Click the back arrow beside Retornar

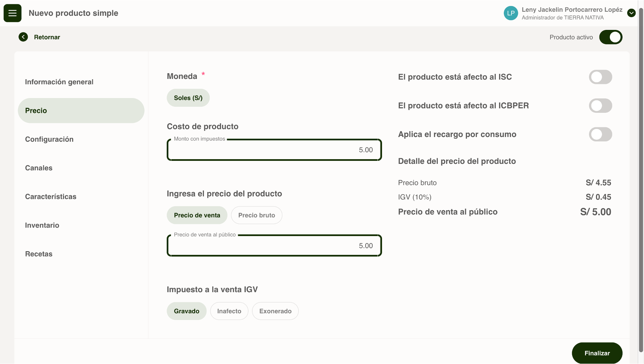tap(23, 37)
